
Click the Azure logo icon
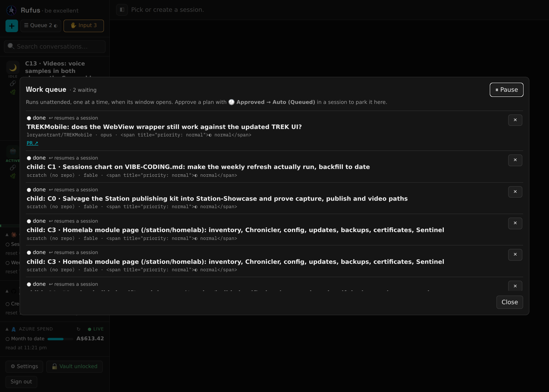click(14, 329)
